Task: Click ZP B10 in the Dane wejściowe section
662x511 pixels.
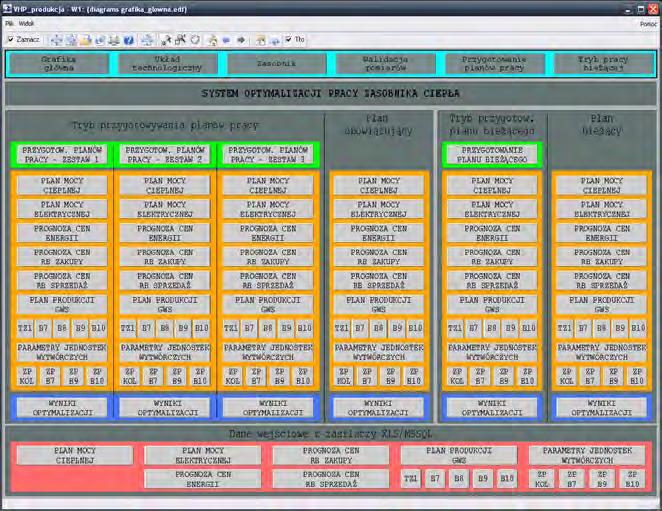Action: point(632,479)
